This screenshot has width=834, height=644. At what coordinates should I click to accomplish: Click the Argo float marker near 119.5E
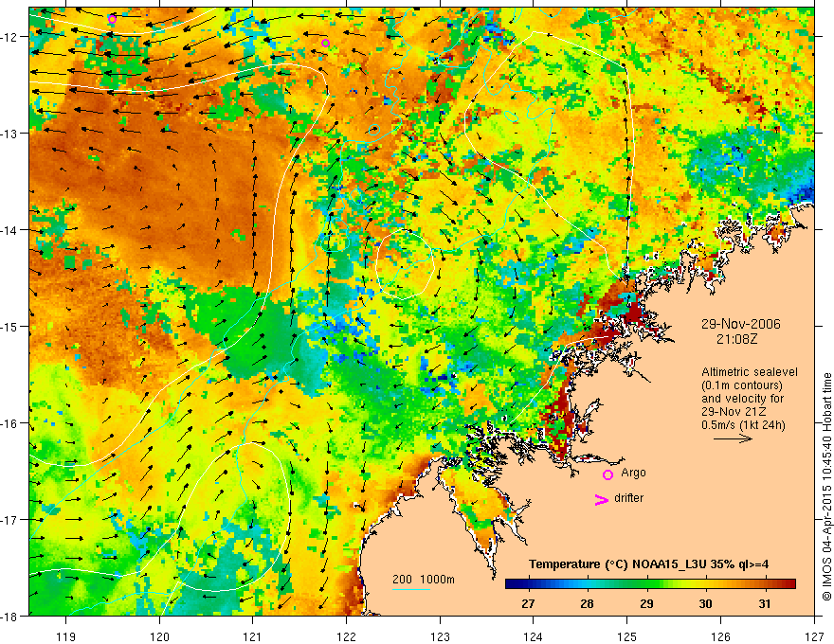[112, 19]
